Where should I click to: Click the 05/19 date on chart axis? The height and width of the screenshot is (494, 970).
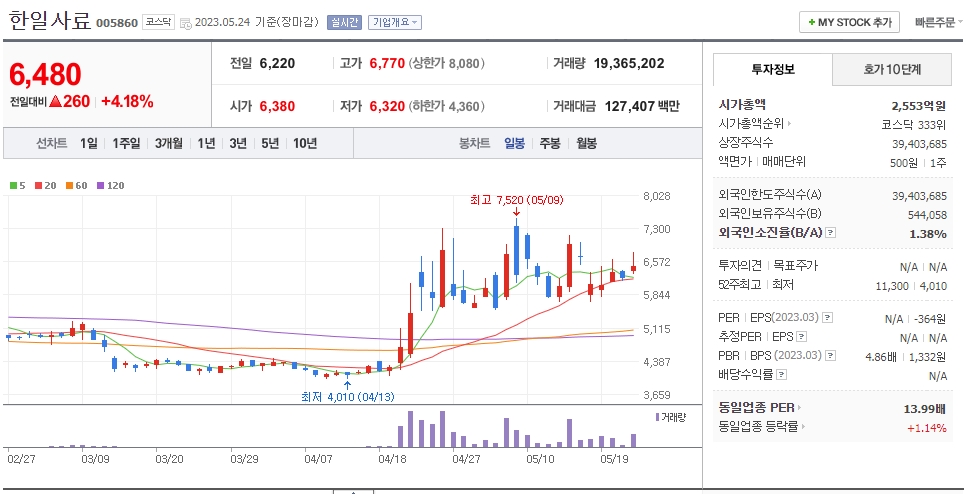[x=615, y=459]
